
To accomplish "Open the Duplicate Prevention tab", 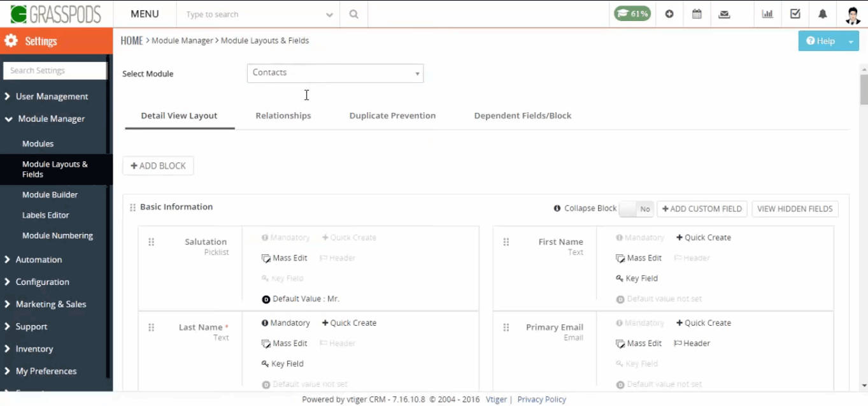I will 392,115.
